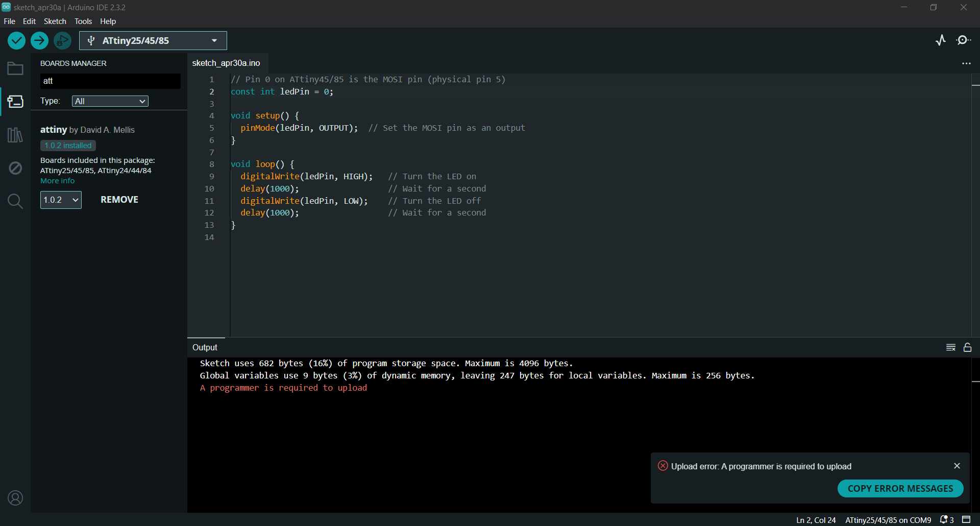Image resolution: width=980 pixels, height=526 pixels.
Task: Open the File menu
Action: coord(10,21)
